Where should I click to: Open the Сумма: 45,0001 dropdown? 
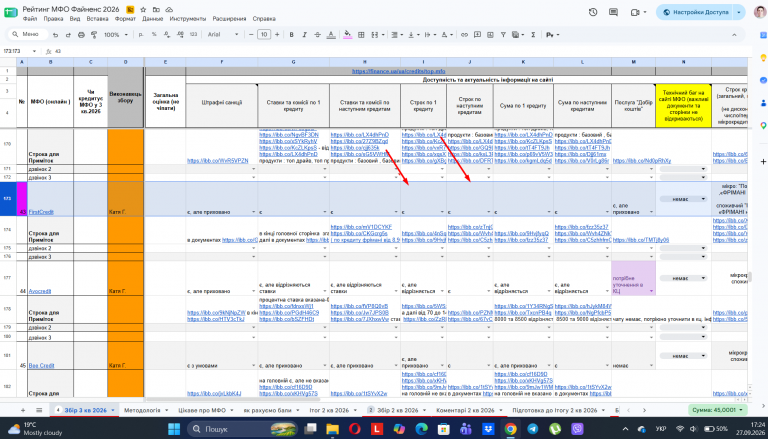(718, 410)
